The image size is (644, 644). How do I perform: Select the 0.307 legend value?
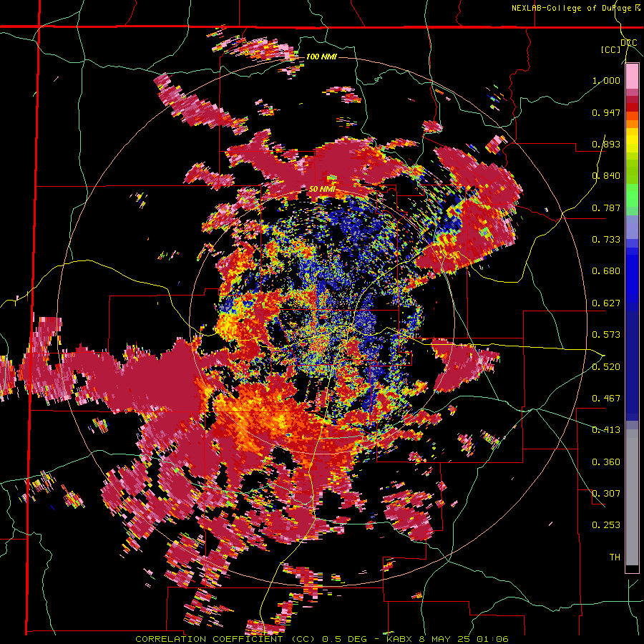(606, 494)
